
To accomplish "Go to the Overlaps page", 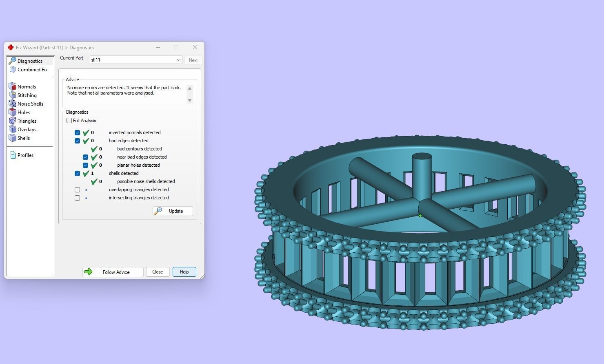I will [27, 130].
